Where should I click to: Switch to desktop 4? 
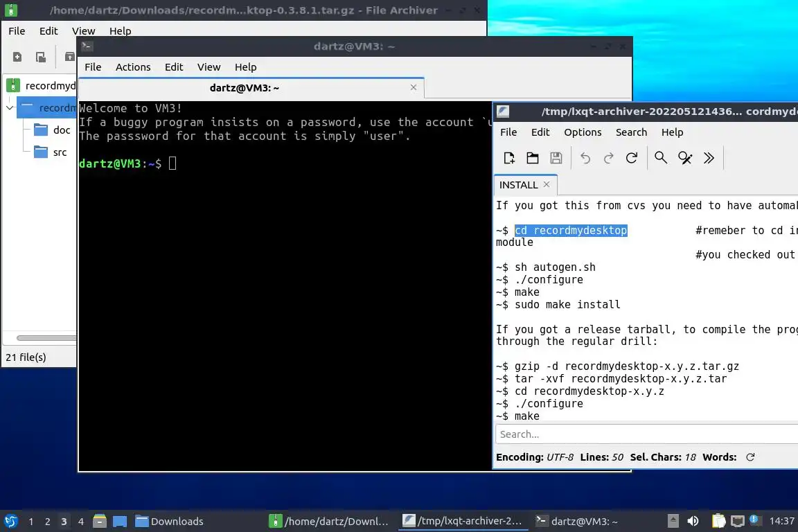[81, 522]
